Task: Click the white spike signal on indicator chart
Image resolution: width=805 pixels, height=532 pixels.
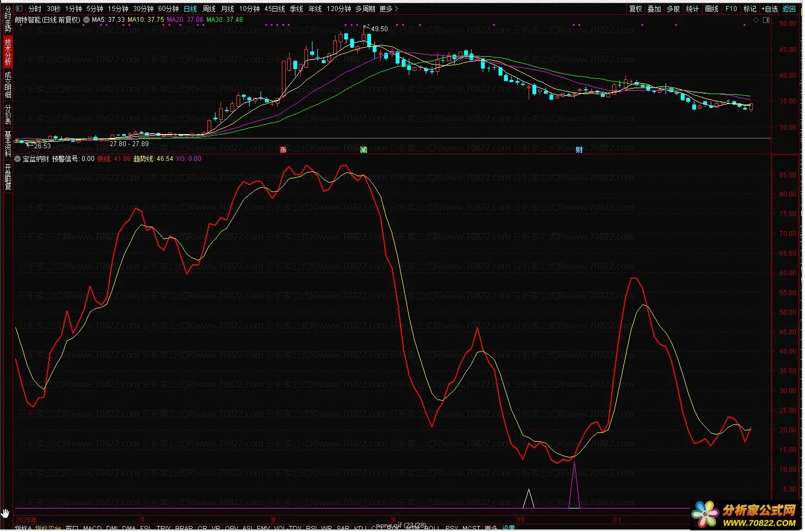Action: coord(528,498)
